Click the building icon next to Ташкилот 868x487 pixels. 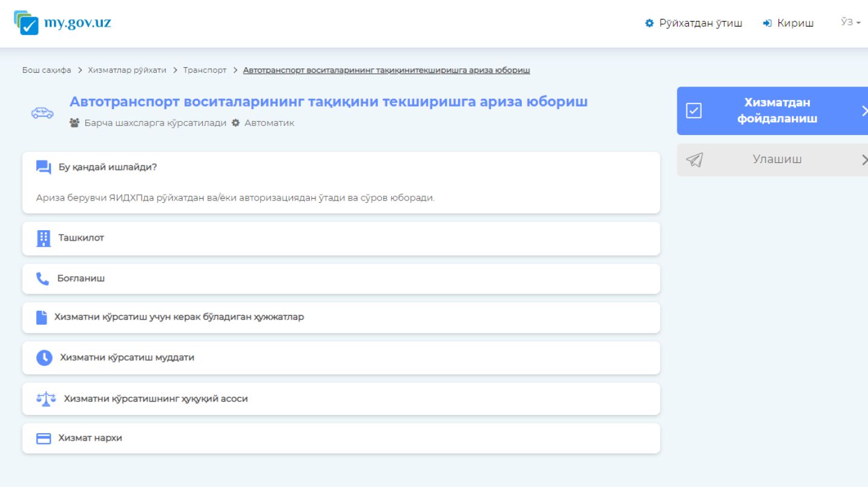[44, 239]
